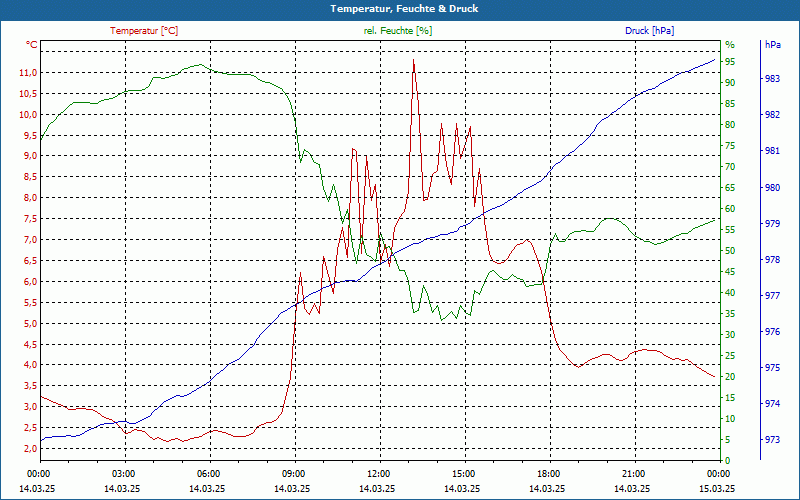Viewport: 800px width, 500px height.
Task: Click the "15:00" time axis label
Action: (463, 473)
